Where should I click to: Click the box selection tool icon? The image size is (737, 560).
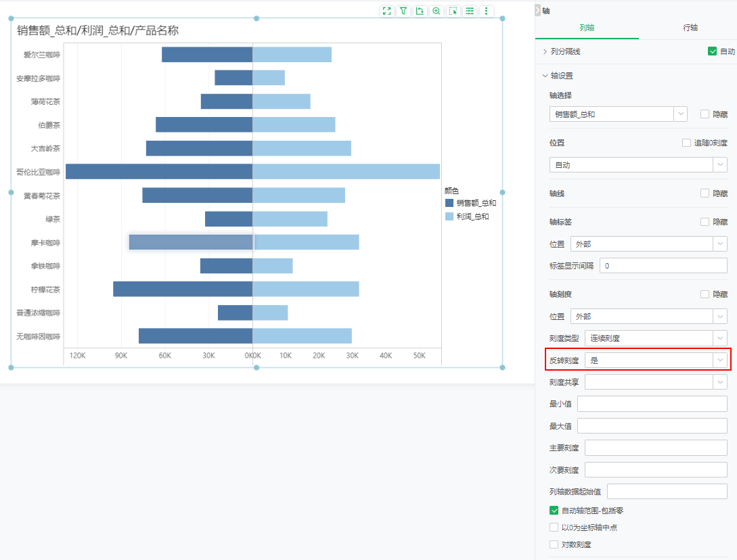click(x=453, y=11)
